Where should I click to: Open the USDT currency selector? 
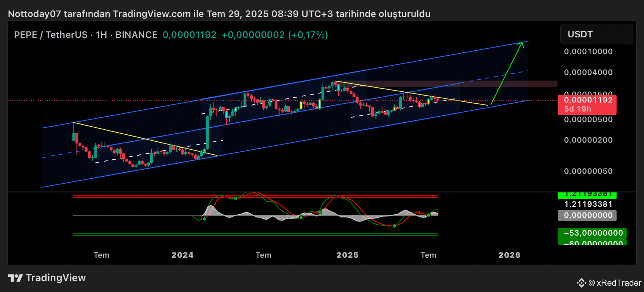point(596,34)
